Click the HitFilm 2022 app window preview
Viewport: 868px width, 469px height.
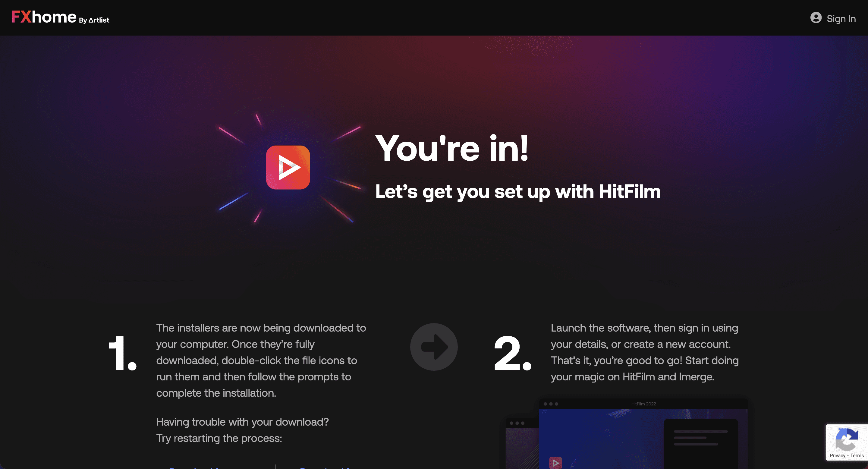tap(643, 434)
